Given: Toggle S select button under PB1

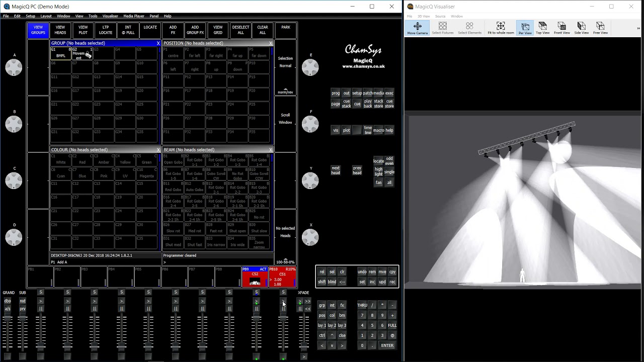Looking at the screenshot, I should pos(41,292).
